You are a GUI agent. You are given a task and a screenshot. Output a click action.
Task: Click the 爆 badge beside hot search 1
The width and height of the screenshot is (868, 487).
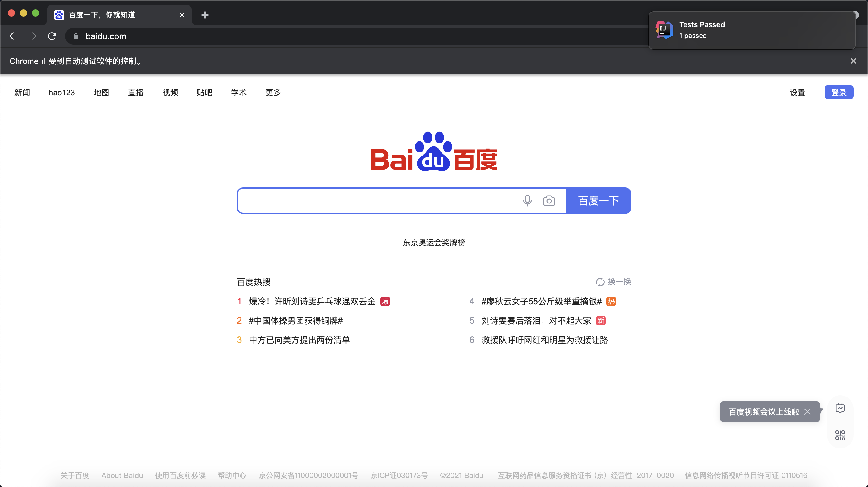tap(385, 301)
